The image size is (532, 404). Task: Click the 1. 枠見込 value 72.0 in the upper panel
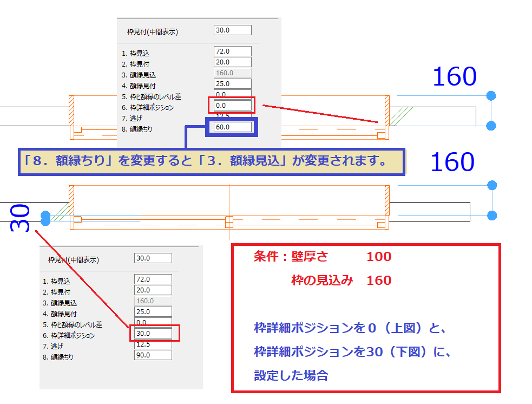pyautogui.click(x=232, y=51)
